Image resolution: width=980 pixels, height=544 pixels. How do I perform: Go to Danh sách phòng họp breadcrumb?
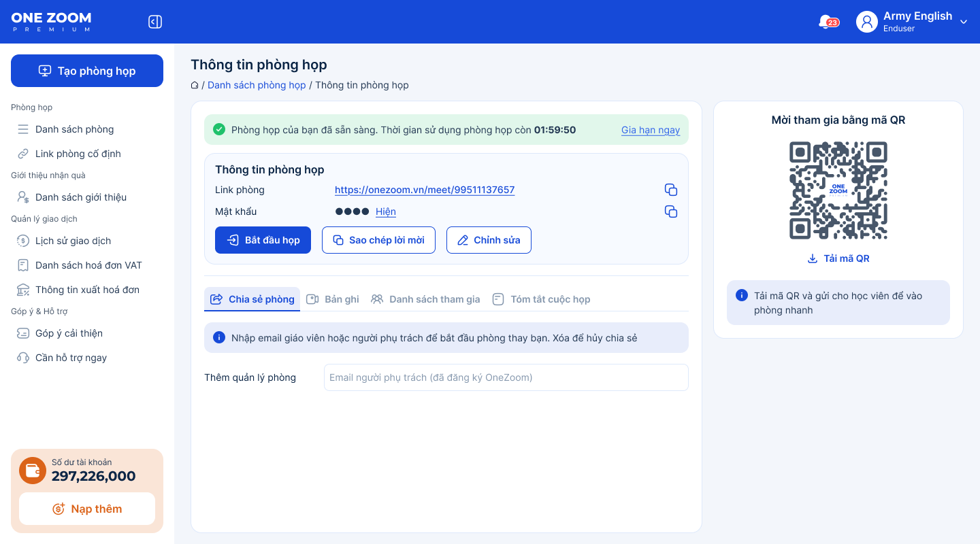257,85
